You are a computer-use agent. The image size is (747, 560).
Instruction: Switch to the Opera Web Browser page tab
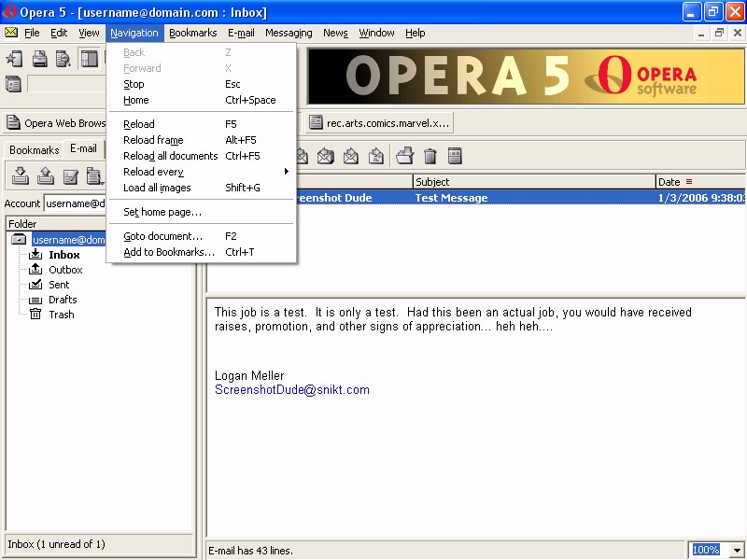[x=55, y=123]
